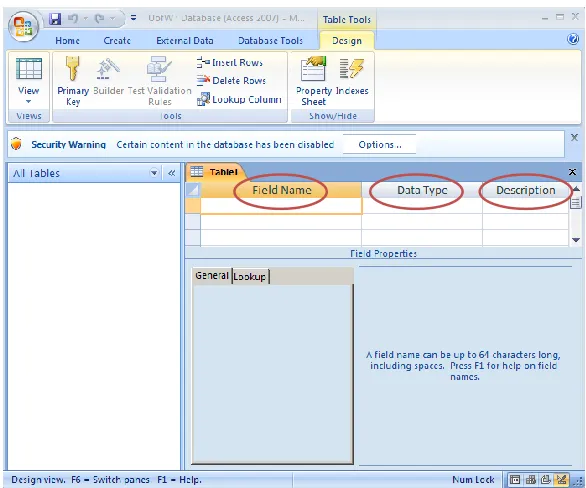Image resolution: width=586 pixels, height=488 pixels.
Task: Open Microsoft Access Help icon
Action: (573, 39)
